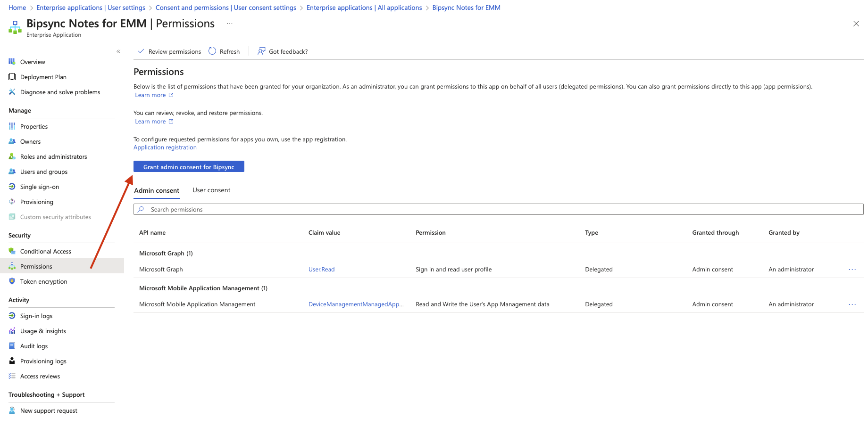The height and width of the screenshot is (426, 868).
Task: Open the Overview sidebar icon
Action: (x=12, y=62)
